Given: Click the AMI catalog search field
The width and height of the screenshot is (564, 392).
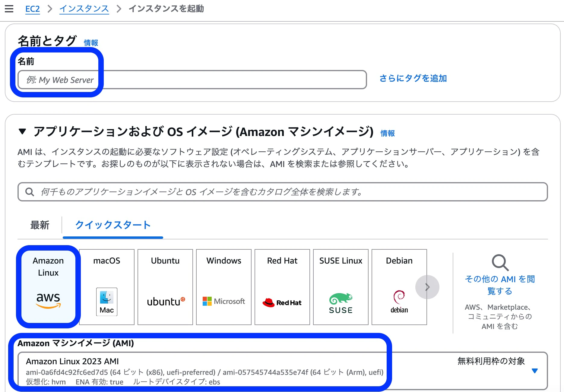Looking at the screenshot, I should click(x=283, y=192).
